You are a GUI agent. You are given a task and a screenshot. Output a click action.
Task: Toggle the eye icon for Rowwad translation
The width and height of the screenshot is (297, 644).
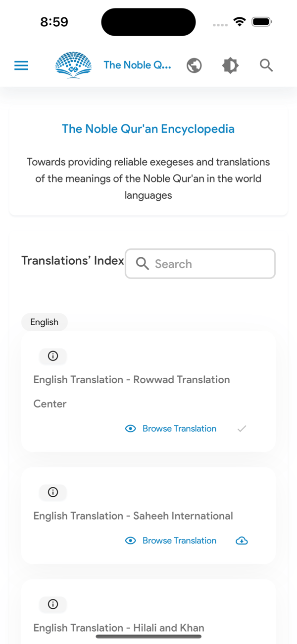pos(130,428)
